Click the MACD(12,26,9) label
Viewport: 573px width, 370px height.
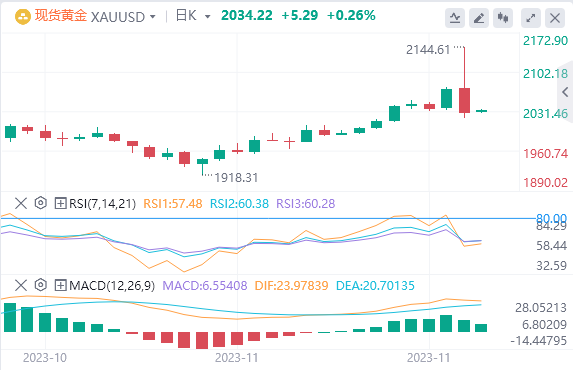click(112, 286)
